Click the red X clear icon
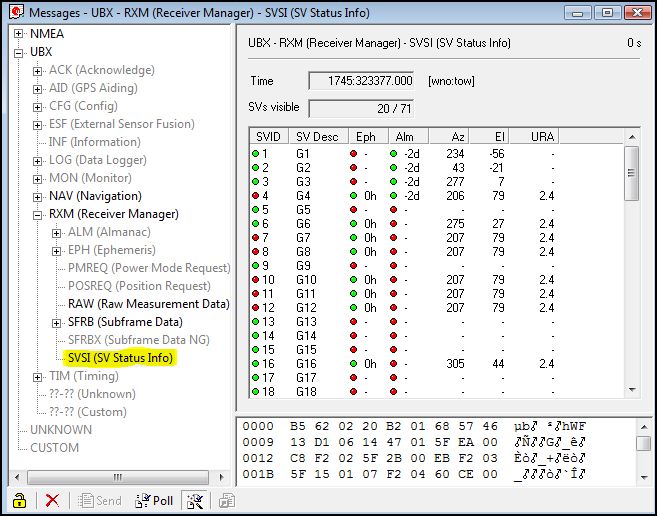Screen dimensions: 657x516 (53, 500)
